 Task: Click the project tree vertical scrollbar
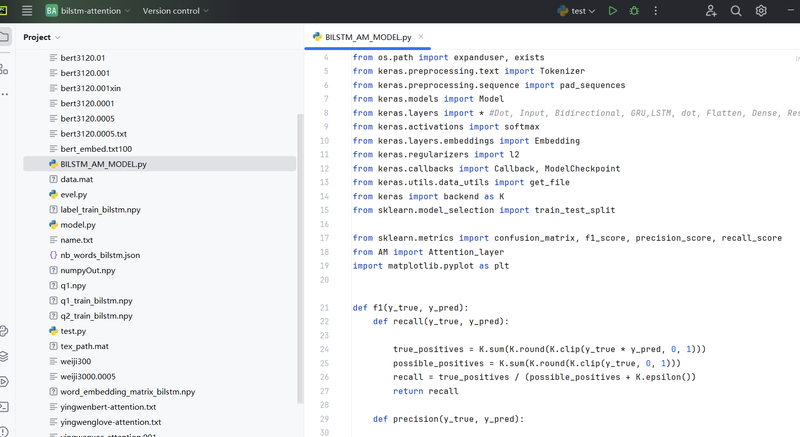click(300, 258)
